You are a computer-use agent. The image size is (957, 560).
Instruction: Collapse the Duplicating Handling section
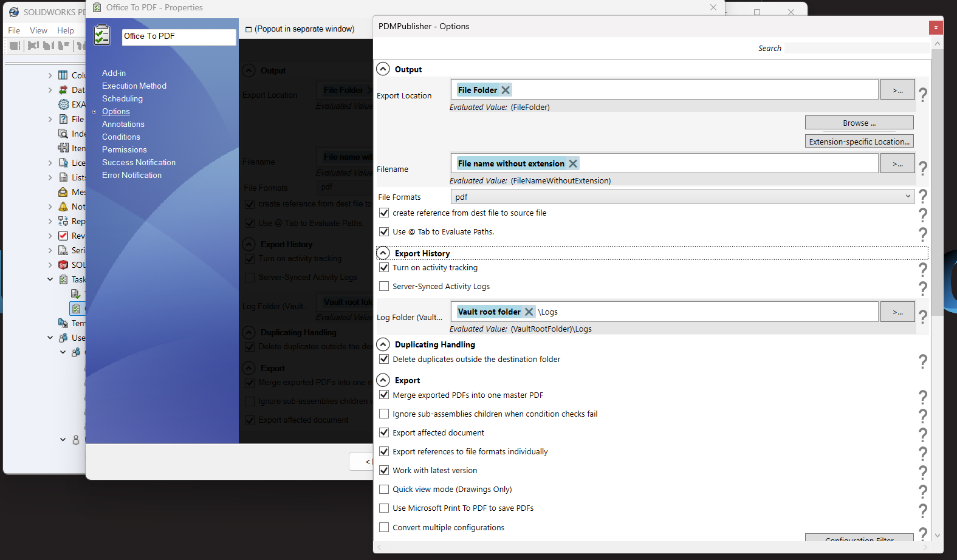[x=383, y=344]
